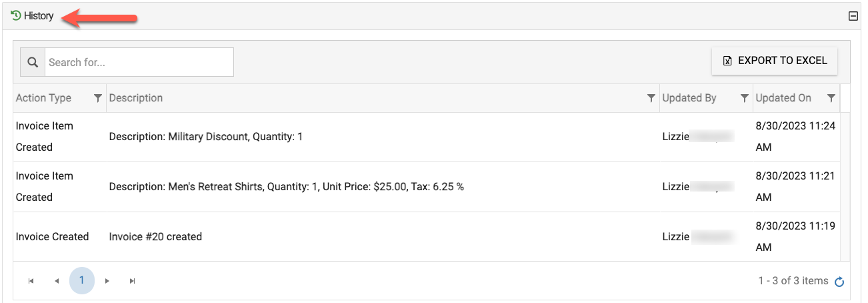
Task: Open Updated On column filter
Action: 831,98
